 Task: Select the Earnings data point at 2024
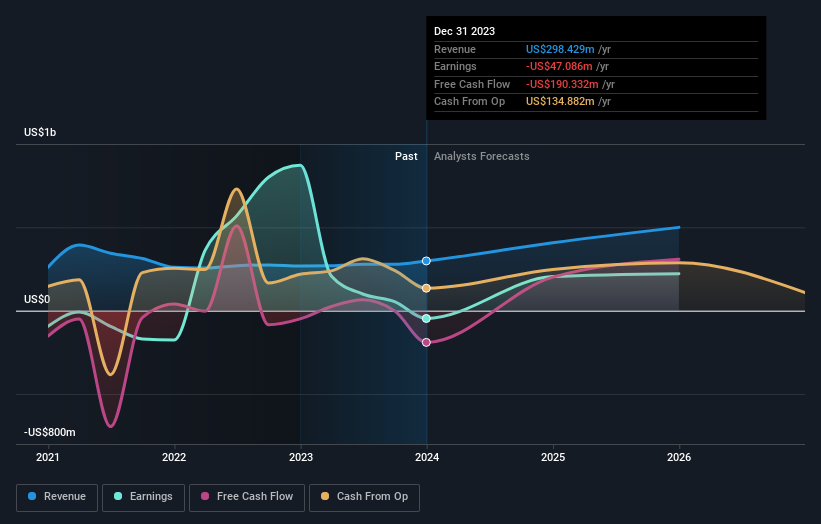426,318
